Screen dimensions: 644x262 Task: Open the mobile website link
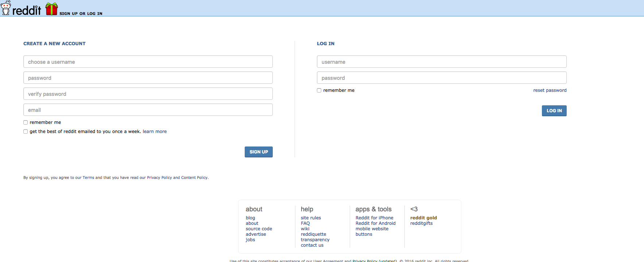372,229
